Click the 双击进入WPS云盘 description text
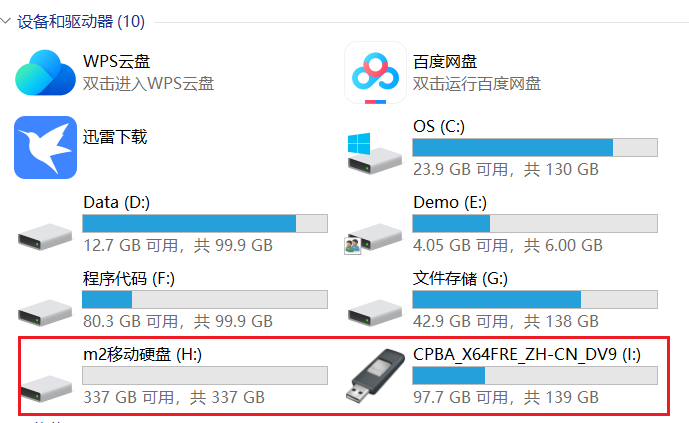 click(x=148, y=83)
